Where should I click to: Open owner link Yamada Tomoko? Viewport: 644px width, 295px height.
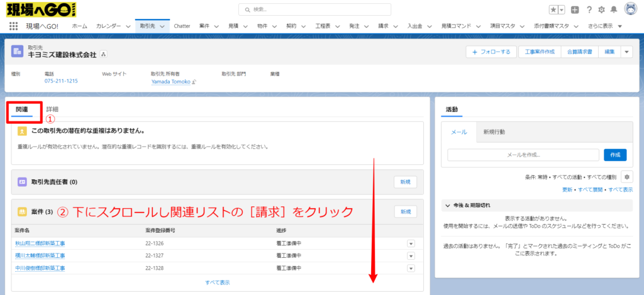171,82
